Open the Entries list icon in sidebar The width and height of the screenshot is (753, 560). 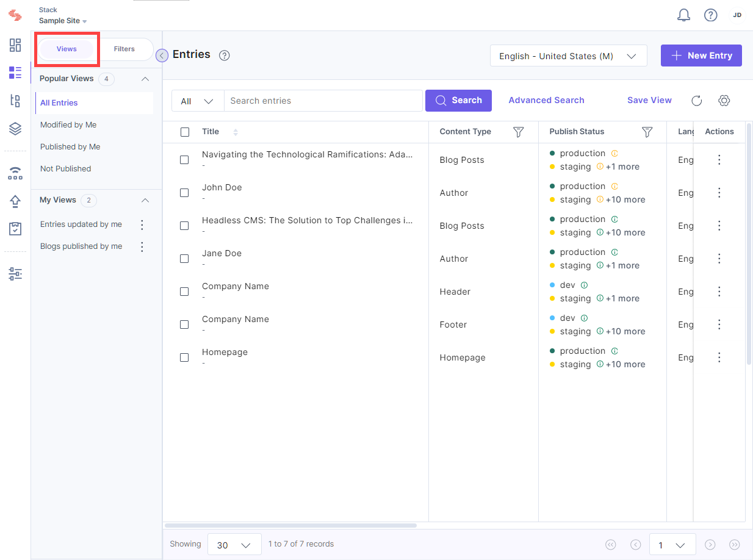click(x=15, y=73)
